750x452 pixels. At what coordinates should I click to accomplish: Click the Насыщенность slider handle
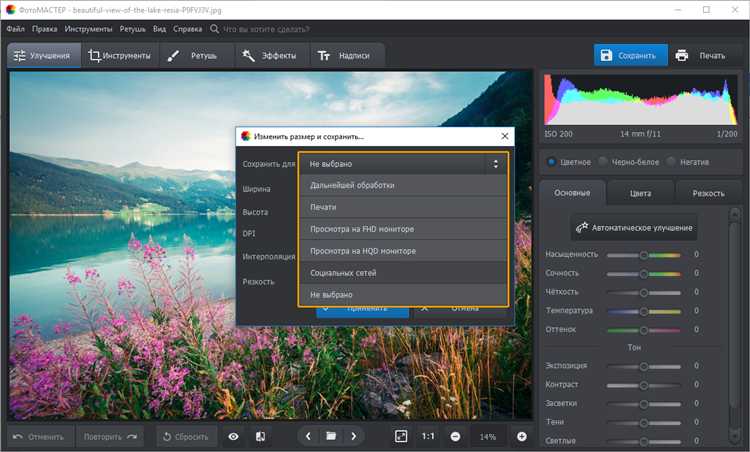tap(644, 254)
